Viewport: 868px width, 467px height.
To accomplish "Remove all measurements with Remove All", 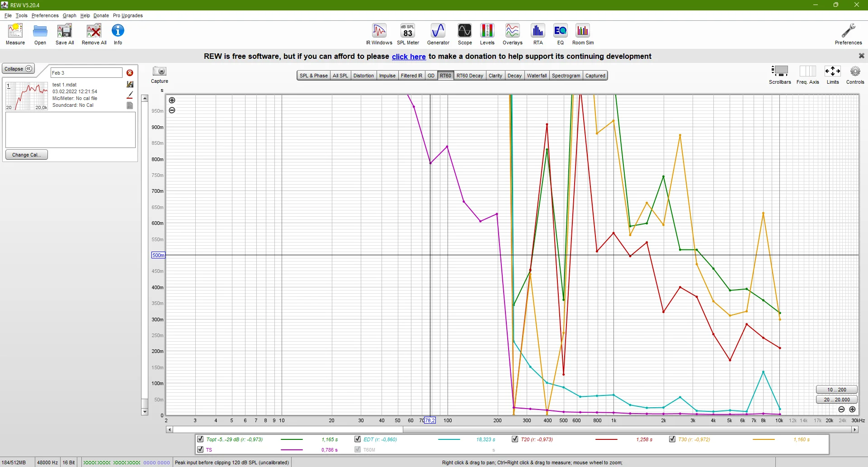I will pyautogui.click(x=94, y=34).
